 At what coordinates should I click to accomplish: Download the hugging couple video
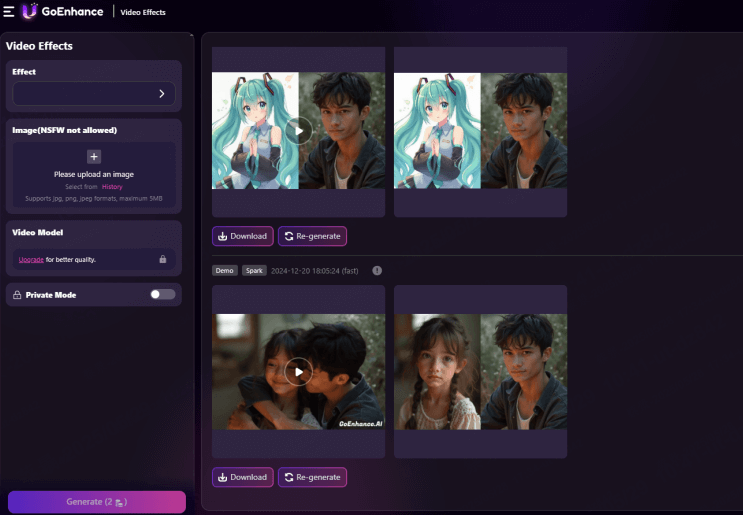tap(243, 477)
